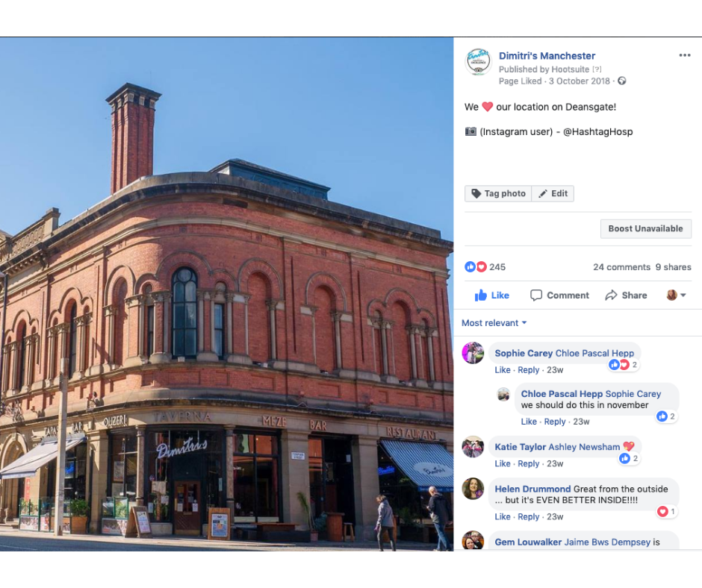Image resolution: width=702 pixels, height=588 pixels.
Task: Open Gem Louwalker's avatar
Action: [x=473, y=540]
